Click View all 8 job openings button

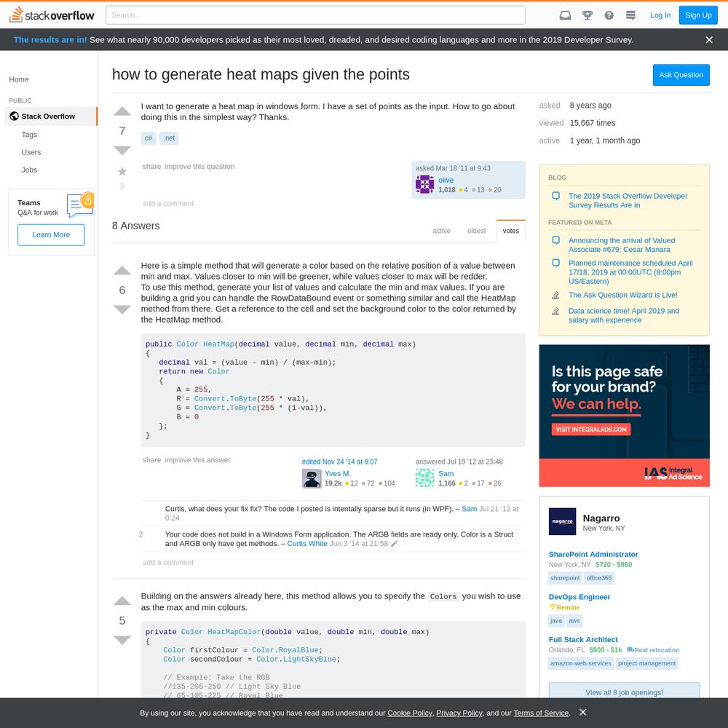624,691
